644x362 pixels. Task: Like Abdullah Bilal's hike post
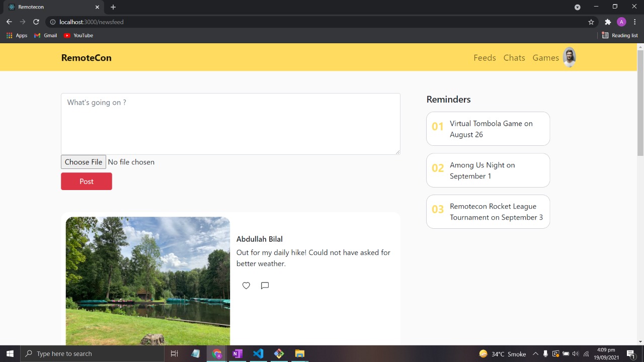(x=246, y=286)
